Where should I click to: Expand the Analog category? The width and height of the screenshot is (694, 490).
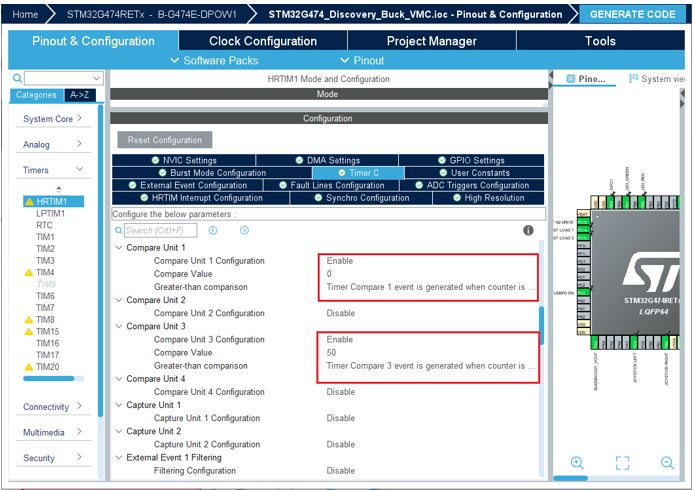point(53,144)
